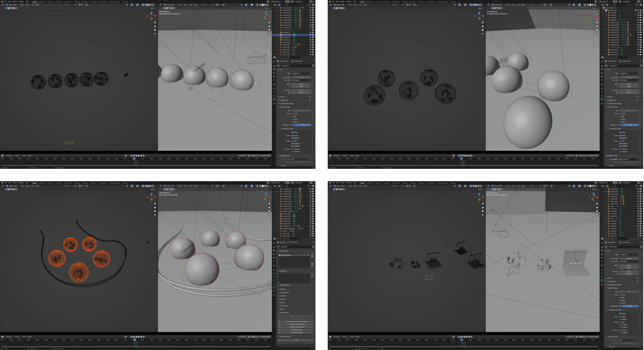Image resolution: width=644 pixels, height=350 pixels.
Task: Click frame 10 playhead in Camera.024 timeline
Action: pyautogui.click(x=134, y=159)
